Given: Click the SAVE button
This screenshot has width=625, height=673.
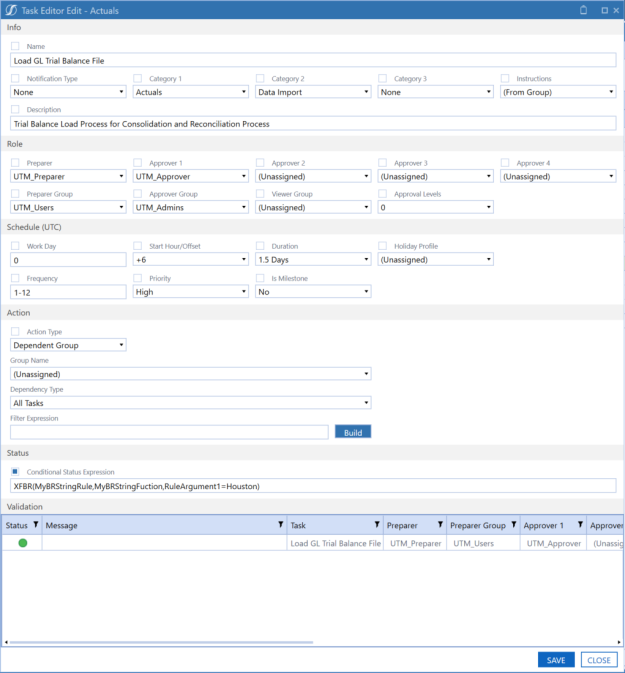Looking at the screenshot, I should click(556, 660).
